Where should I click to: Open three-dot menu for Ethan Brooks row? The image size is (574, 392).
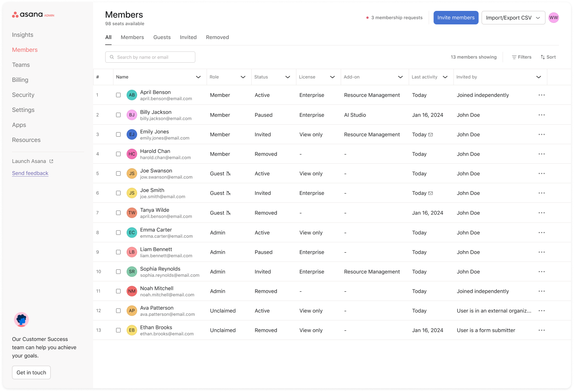point(541,330)
